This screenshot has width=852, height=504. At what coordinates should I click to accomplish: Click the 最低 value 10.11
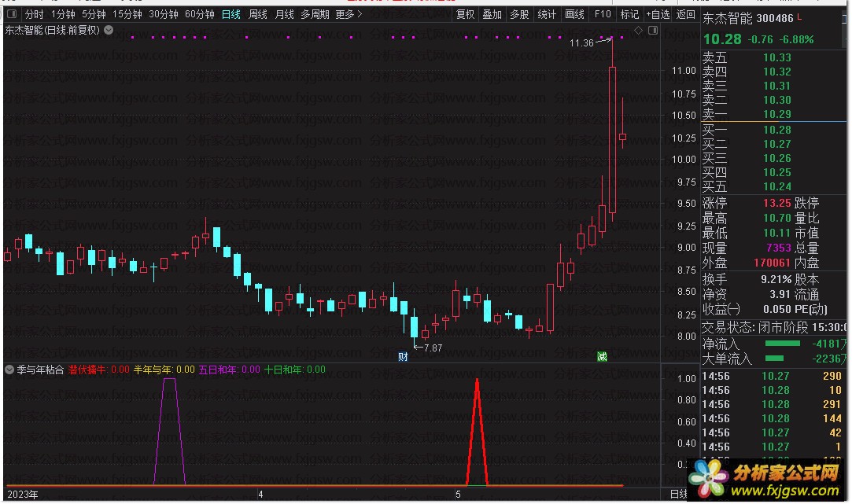[777, 233]
